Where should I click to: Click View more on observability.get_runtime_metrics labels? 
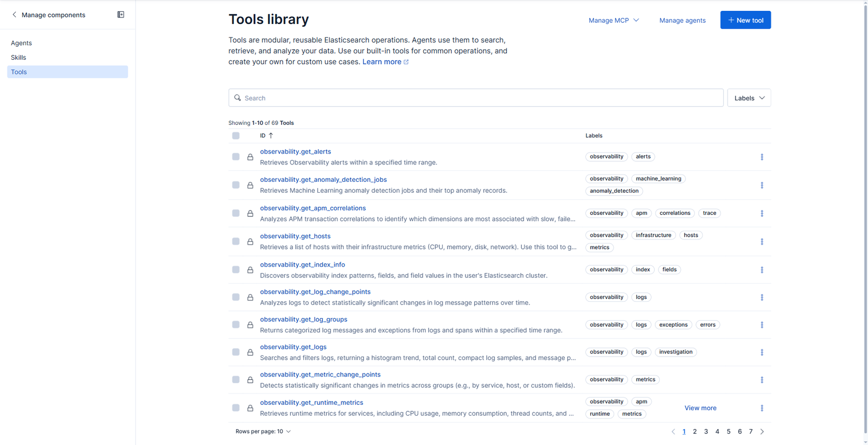click(700, 408)
